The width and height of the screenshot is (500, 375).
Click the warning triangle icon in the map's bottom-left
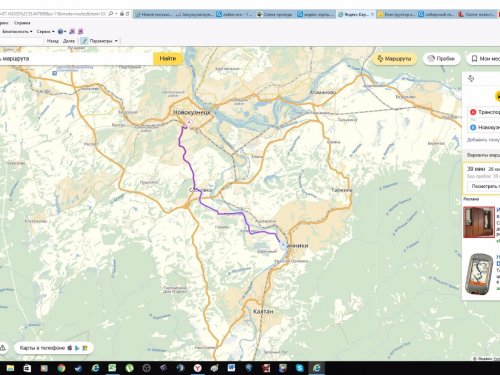[x=2, y=348]
